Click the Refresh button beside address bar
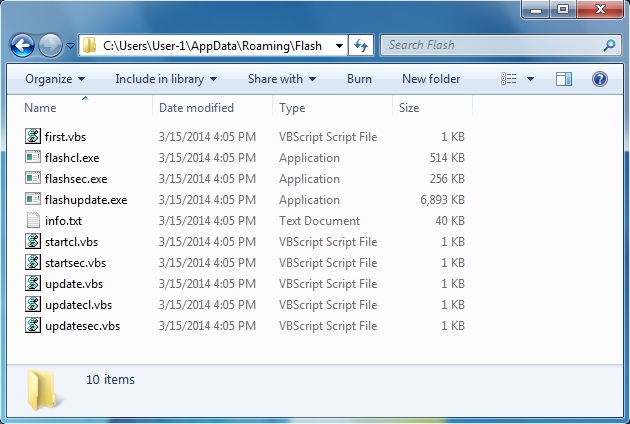The image size is (630, 424). pyautogui.click(x=361, y=45)
